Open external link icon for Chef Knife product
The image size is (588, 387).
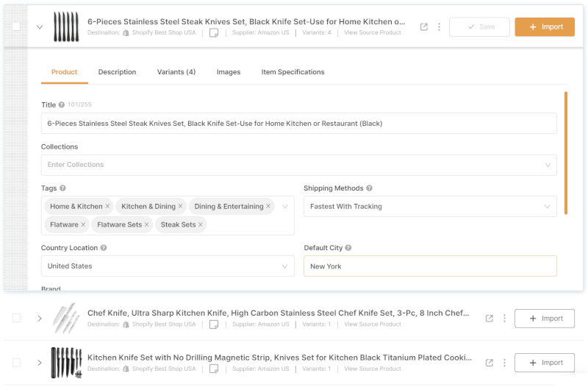click(x=489, y=319)
